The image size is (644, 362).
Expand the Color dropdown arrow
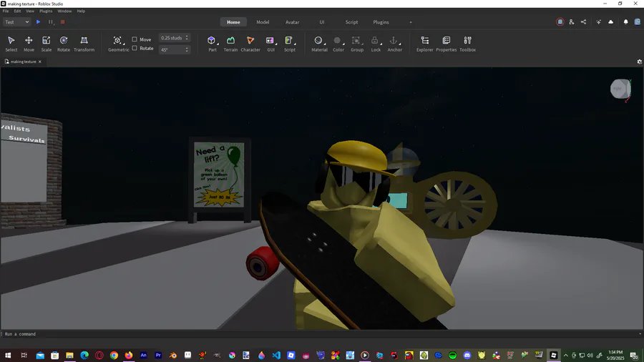point(343,44)
